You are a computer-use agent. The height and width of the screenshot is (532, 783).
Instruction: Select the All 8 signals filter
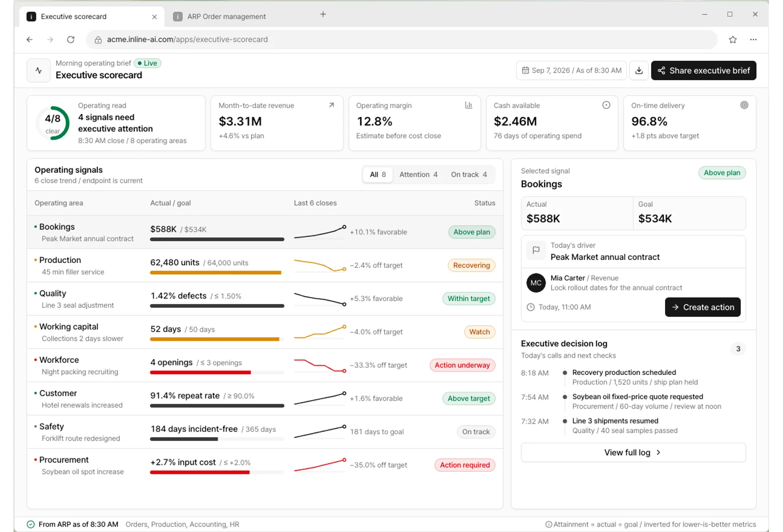pyautogui.click(x=378, y=175)
